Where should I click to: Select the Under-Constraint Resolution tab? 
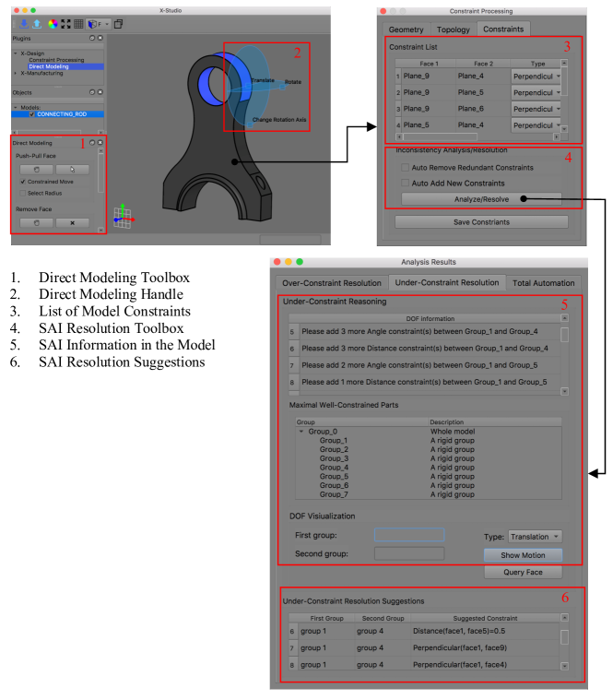coord(447,282)
